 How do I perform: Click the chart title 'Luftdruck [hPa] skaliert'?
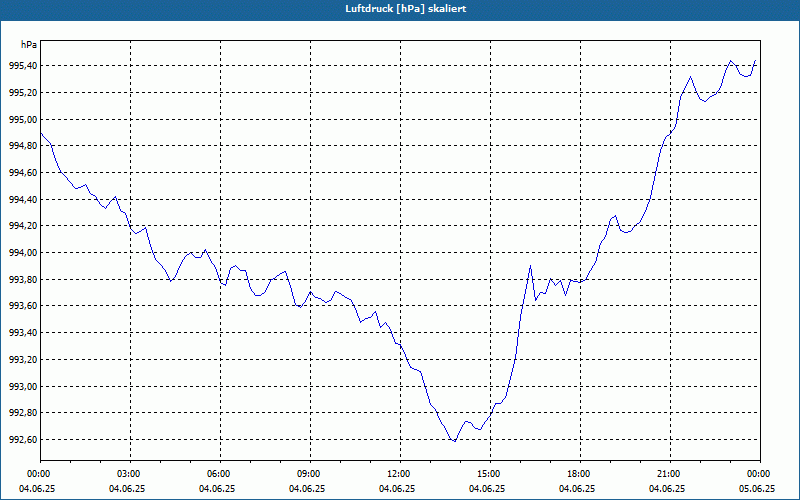406,9
